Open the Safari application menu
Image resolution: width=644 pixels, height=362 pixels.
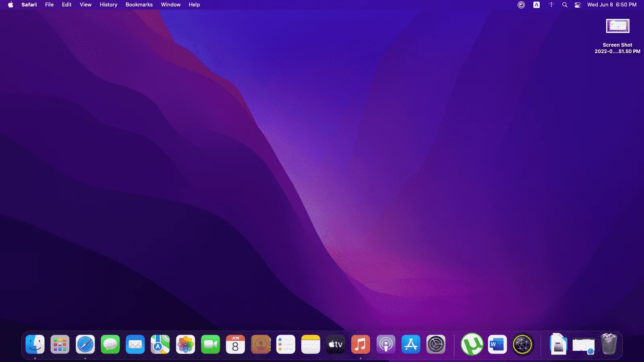tap(29, 5)
